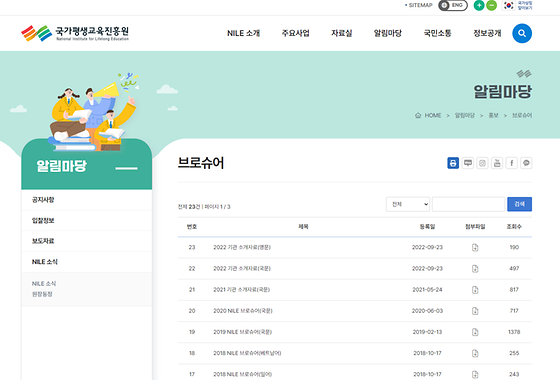This screenshot has height=380, width=560.
Task: Open the 자료실 menu
Action: [x=341, y=33]
